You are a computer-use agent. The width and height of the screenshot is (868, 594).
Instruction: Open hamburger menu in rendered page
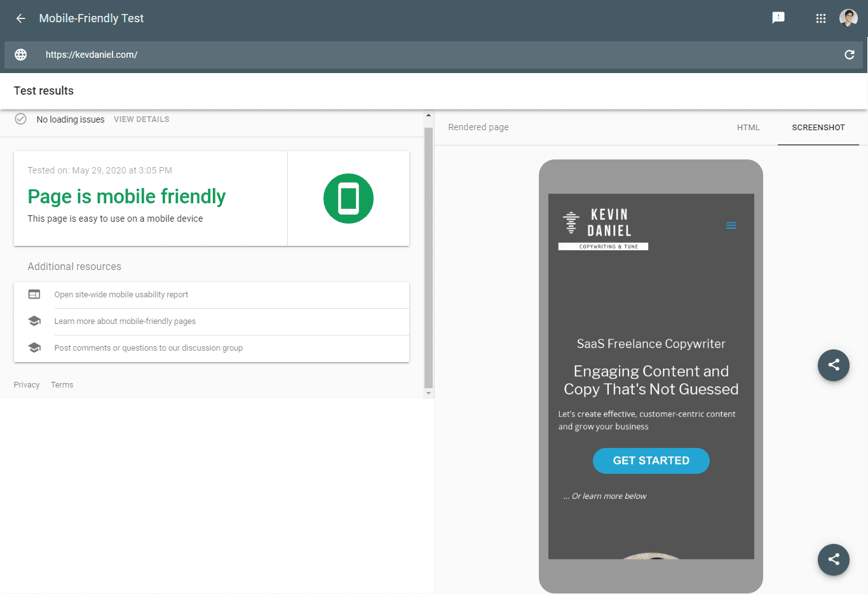(731, 226)
